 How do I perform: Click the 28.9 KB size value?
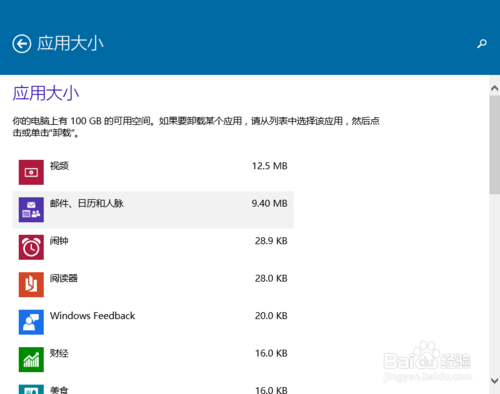point(271,241)
